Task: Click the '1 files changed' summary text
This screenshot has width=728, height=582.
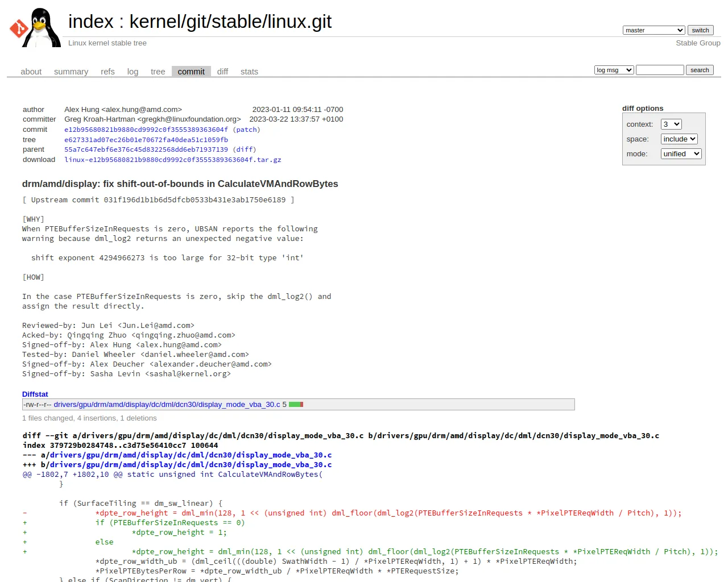Action: [89, 418]
